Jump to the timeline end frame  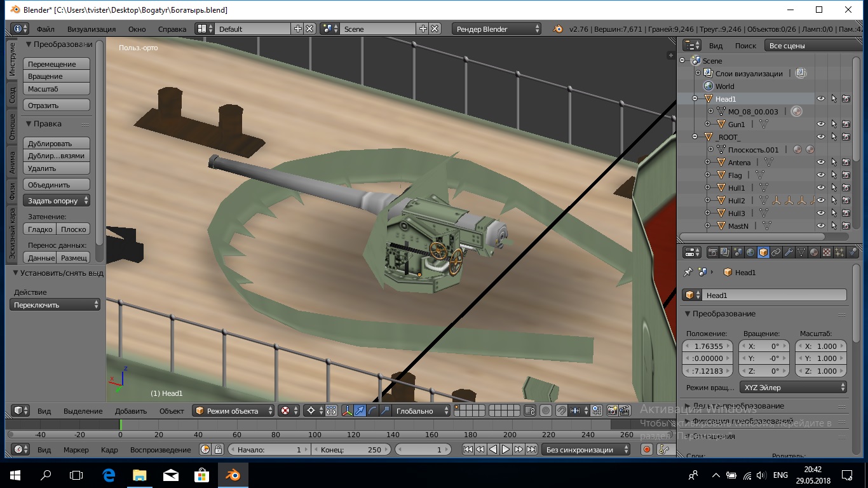(531, 449)
